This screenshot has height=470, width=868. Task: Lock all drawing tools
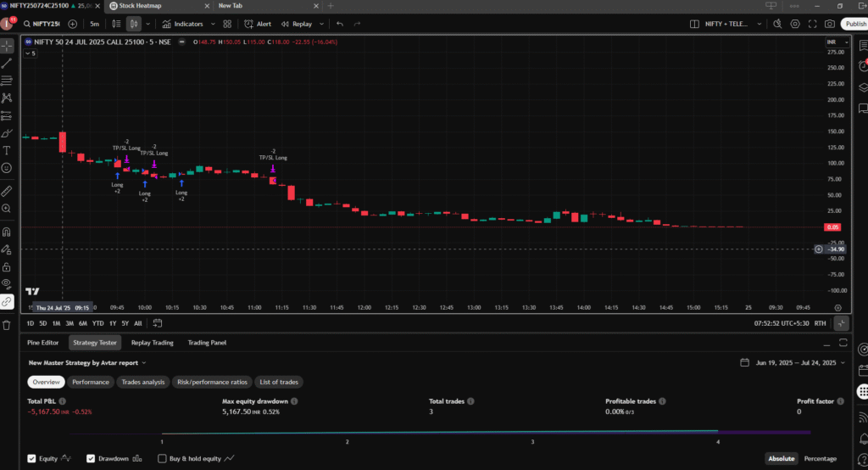7,267
